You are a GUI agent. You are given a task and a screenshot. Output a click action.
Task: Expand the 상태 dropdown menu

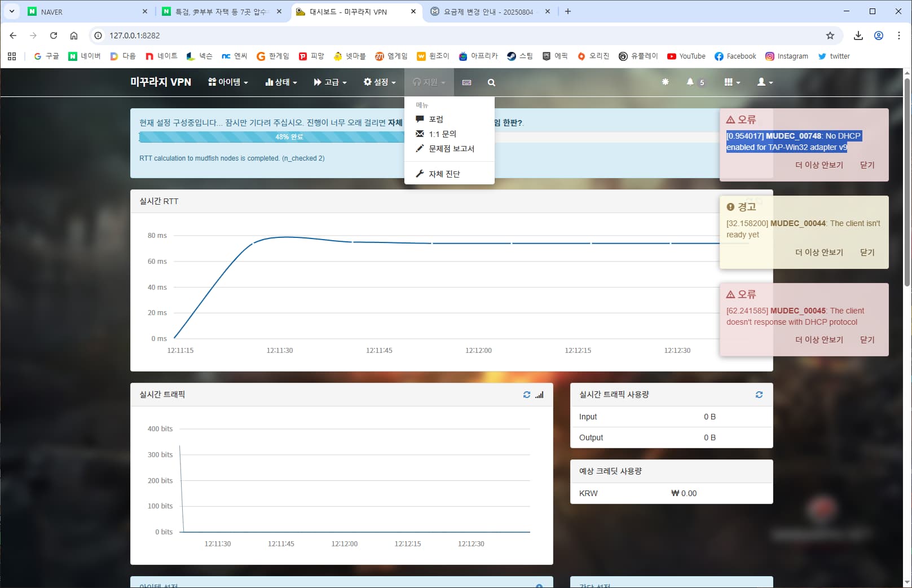pos(281,82)
